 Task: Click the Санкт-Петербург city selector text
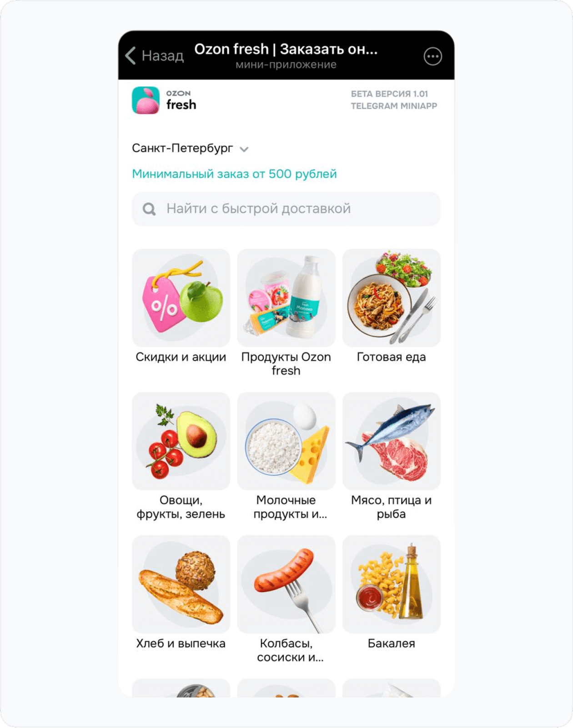182,148
